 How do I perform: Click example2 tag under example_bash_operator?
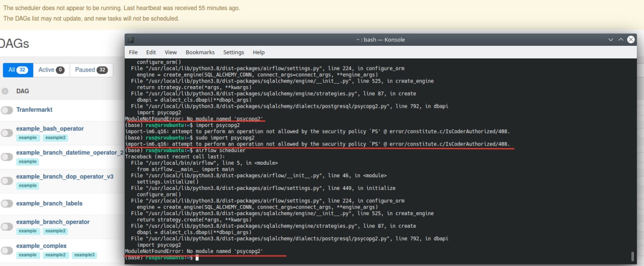coord(55,138)
